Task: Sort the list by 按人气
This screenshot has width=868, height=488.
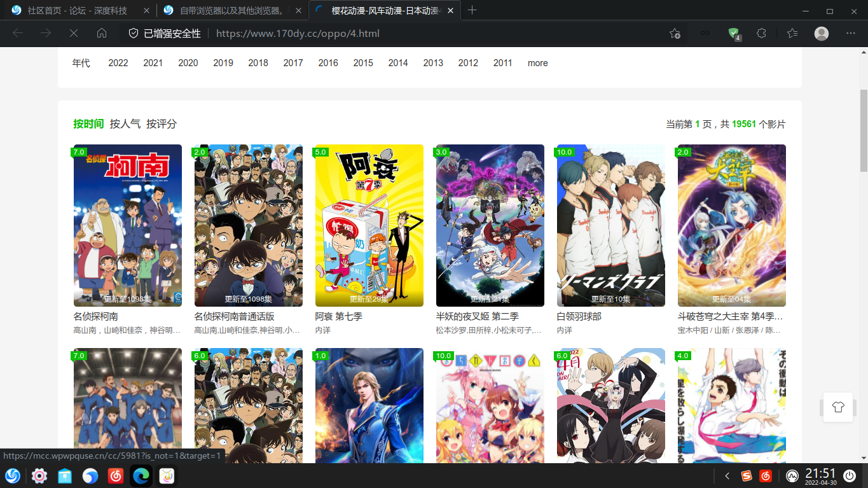Action: point(125,124)
